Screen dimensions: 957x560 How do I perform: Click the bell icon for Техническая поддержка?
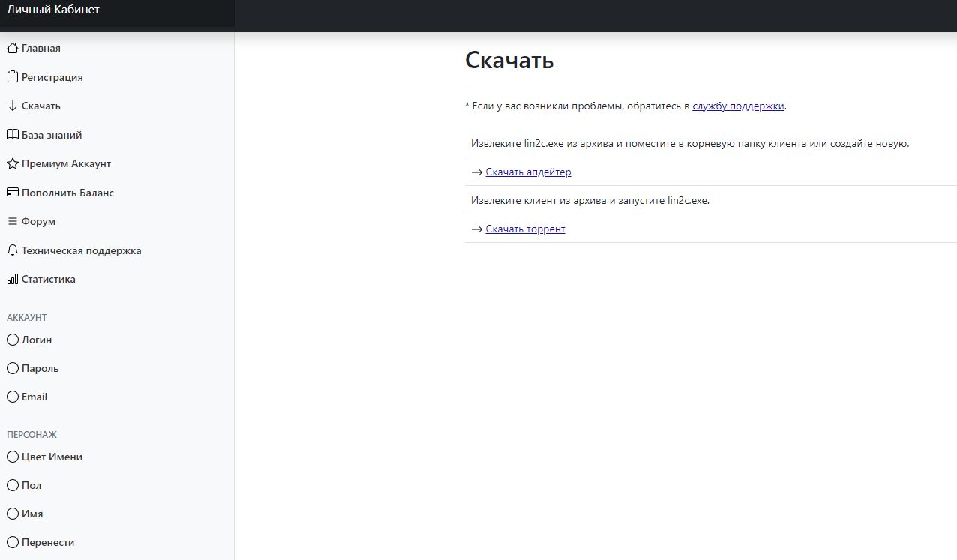point(12,250)
